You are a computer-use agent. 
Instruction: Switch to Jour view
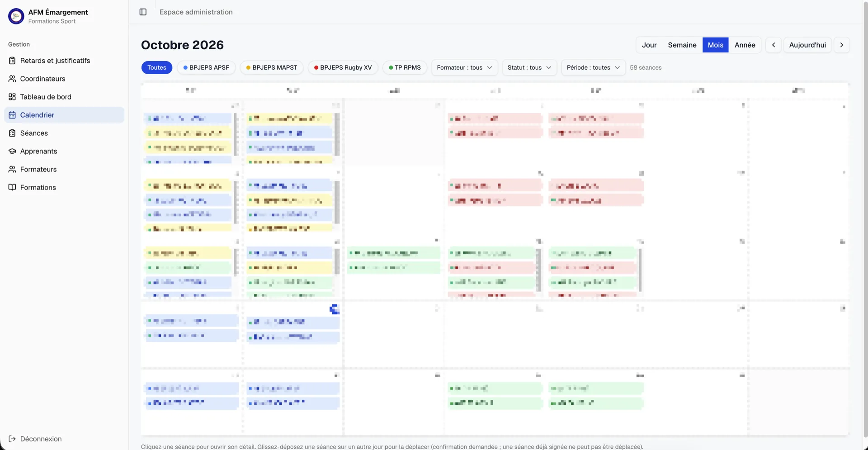(649, 45)
